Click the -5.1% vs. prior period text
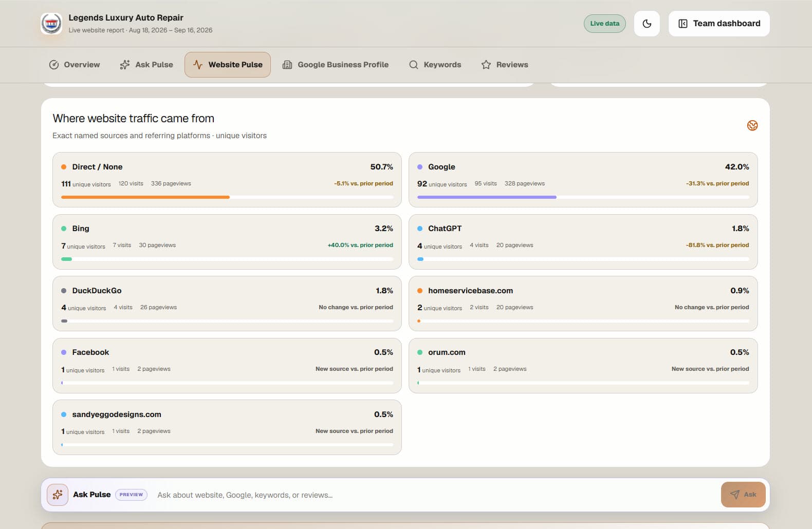Image resolution: width=812 pixels, height=529 pixels. 363,183
